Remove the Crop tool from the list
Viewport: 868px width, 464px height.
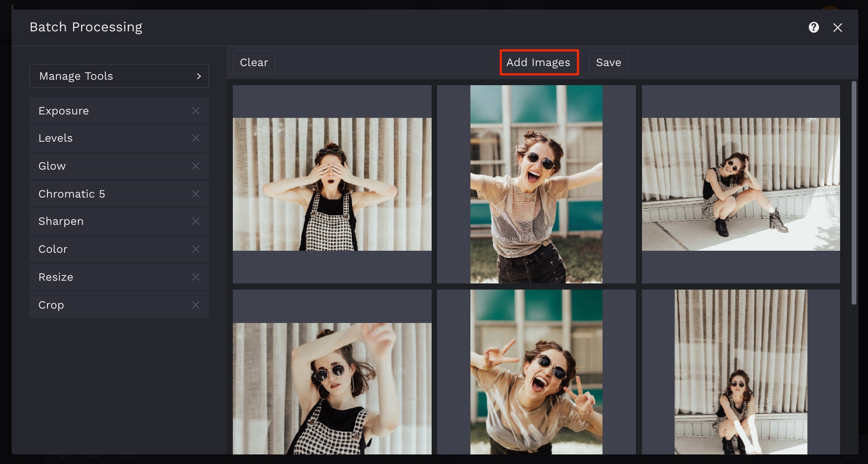[x=196, y=305]
